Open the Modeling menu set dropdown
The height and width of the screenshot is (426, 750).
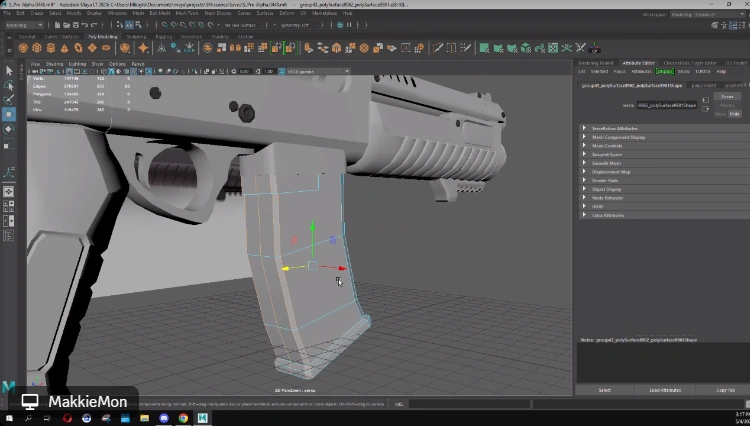(22, 25)
